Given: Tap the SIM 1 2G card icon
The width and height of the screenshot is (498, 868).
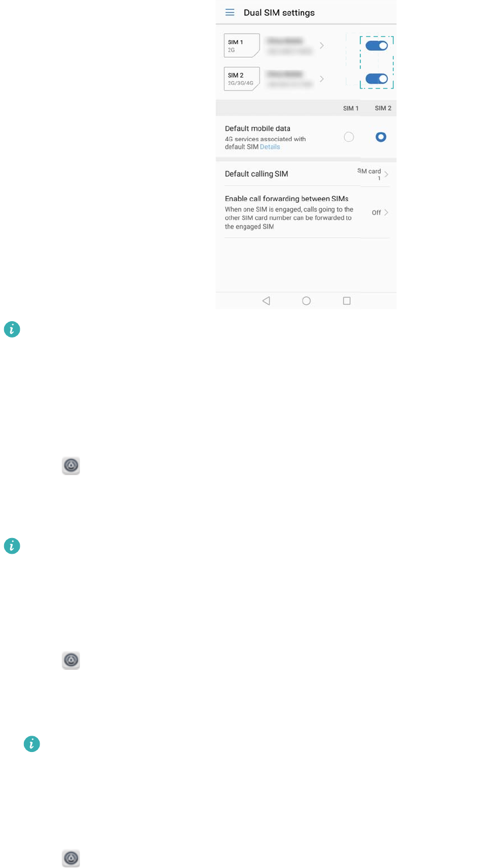Looking at the screenshot, I should point(241,45).
